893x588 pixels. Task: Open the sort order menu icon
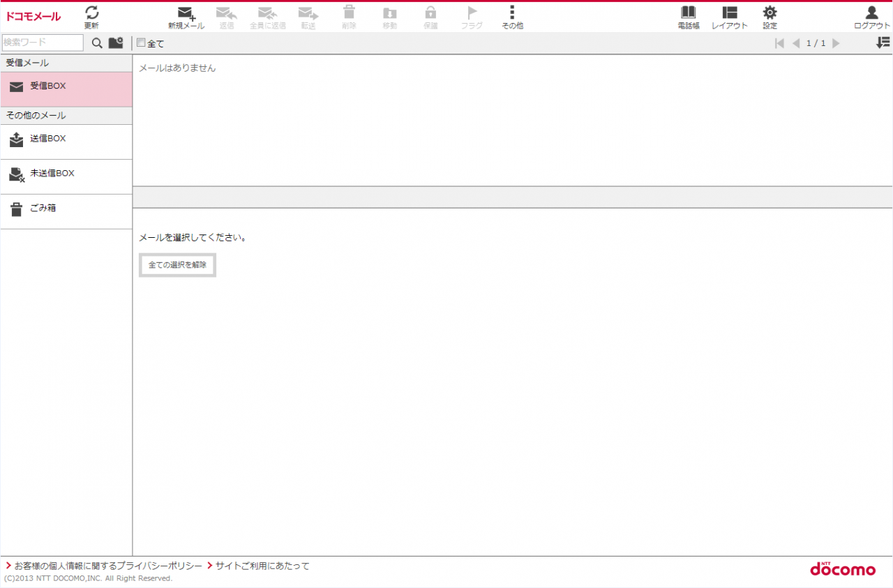point(883,43)
